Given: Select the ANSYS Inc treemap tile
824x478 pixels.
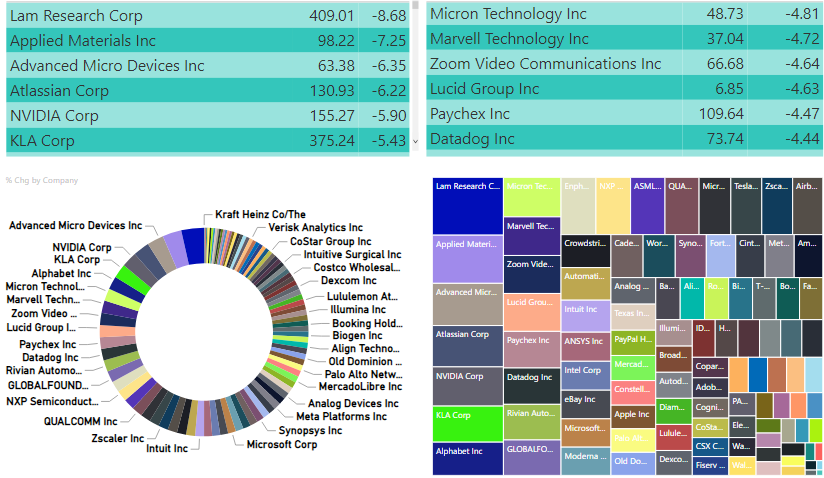Looking at the screenshot, I should coord(585,347).
